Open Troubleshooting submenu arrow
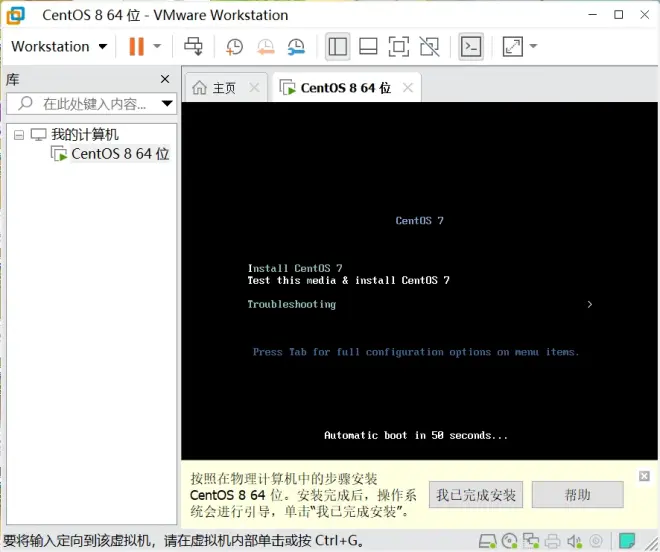Viewport: 660px width, 552px height. (x=590, y=304)
